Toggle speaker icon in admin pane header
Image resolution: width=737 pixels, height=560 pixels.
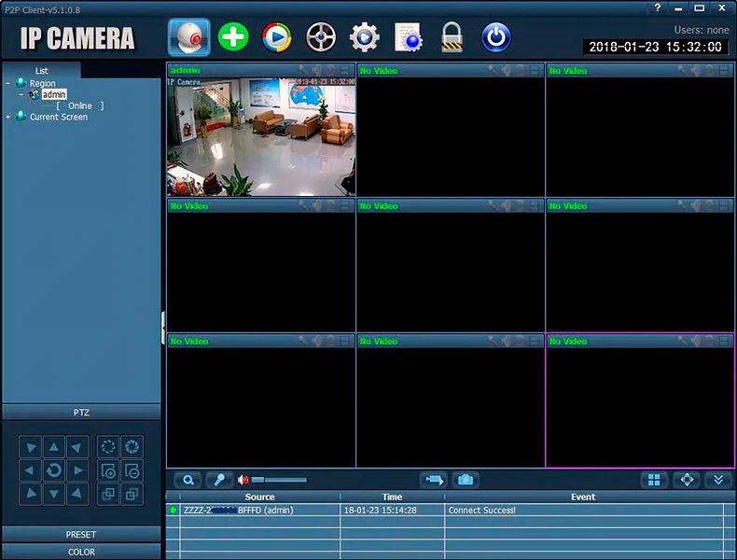point(317,71)
